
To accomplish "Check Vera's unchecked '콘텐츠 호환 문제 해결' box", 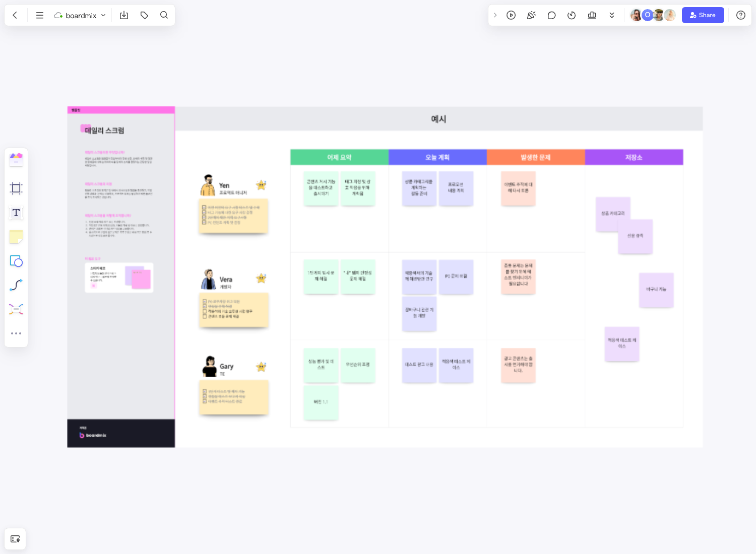I will (x=205, y=316).
